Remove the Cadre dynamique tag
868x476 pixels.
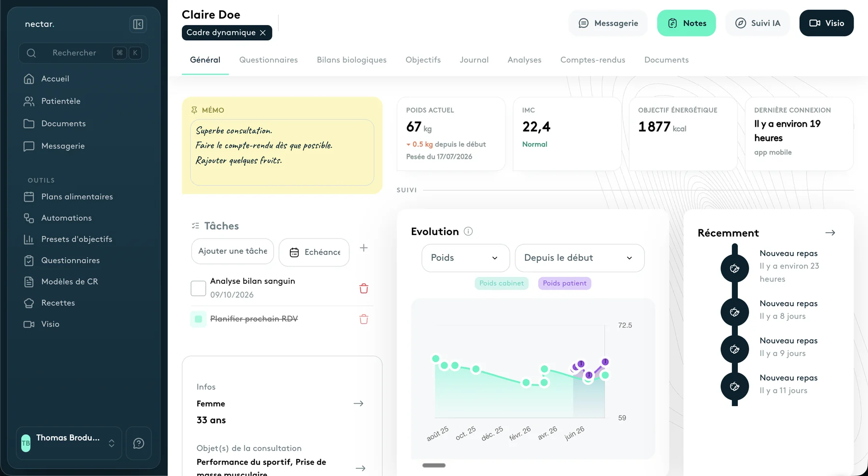tap(263, 33)
